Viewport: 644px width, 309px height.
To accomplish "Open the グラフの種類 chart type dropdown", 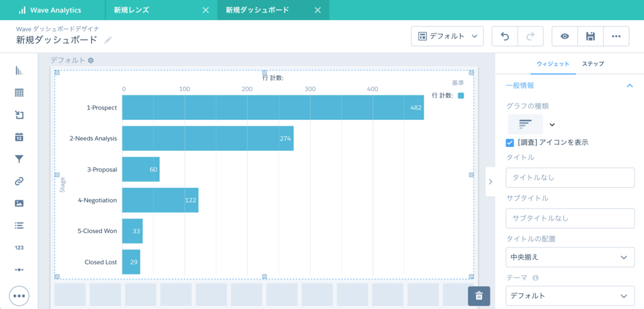I will point(552,124).
